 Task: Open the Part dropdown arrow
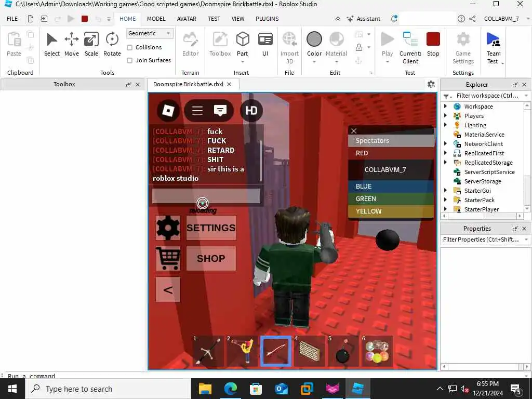(x=242, y=62)
